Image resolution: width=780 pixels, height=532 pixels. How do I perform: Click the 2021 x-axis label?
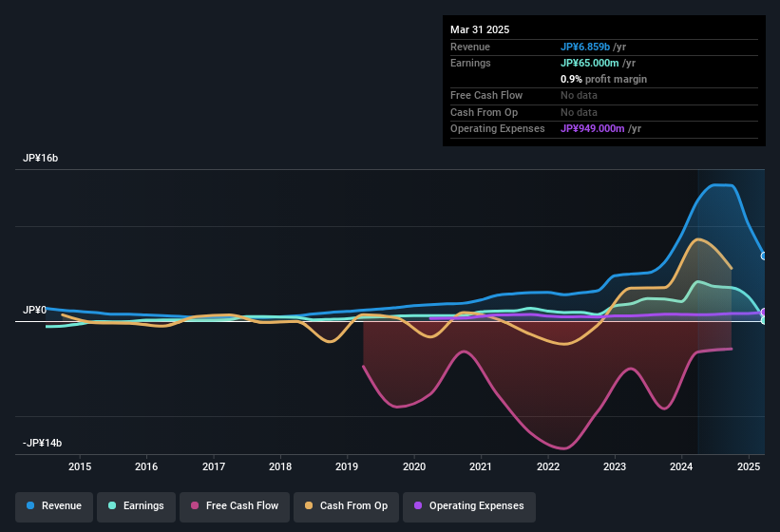pos(481,466)
